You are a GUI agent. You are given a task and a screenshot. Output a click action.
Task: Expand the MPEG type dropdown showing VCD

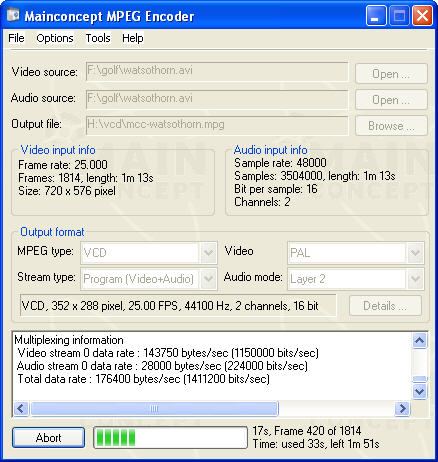pos(209,252)
